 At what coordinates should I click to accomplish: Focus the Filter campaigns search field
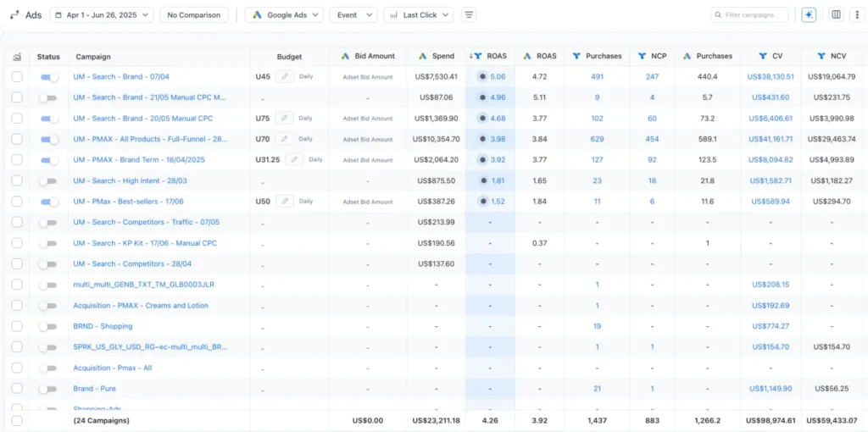point(749,15)
